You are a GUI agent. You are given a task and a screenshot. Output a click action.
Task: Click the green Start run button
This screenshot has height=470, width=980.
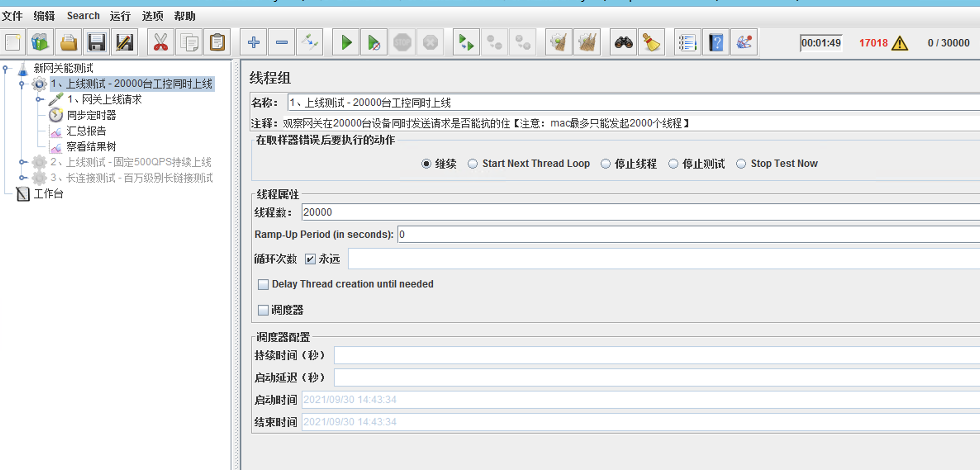coord(346,43)
